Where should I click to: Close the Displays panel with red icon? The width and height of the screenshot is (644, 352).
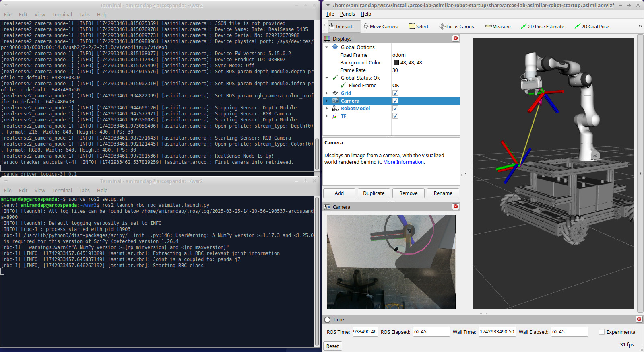click(456, 39)
